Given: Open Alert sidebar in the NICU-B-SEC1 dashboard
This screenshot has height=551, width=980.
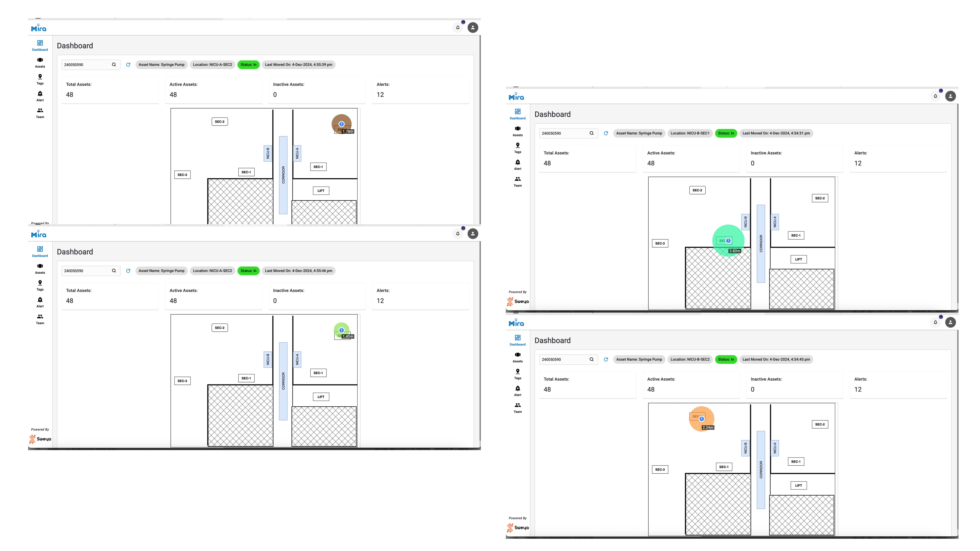Looking at the screenshot, I should point(518,165).
